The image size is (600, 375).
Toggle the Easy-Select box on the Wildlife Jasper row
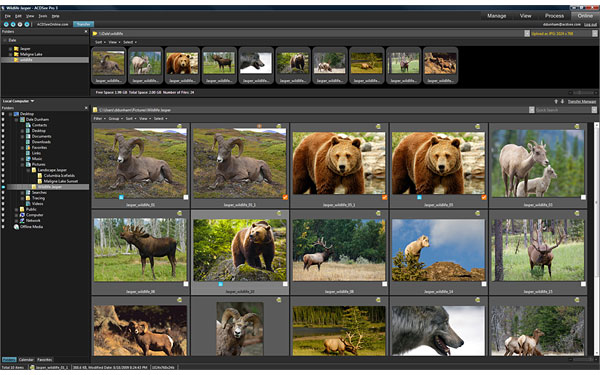coord(3,187)
